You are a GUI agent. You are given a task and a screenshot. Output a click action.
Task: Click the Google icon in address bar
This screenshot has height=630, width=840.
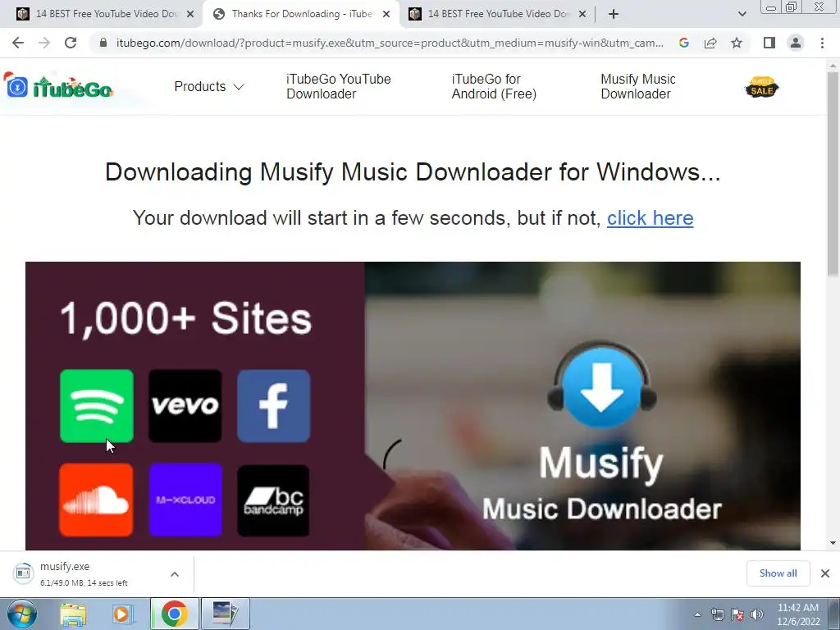pos(683,43)
